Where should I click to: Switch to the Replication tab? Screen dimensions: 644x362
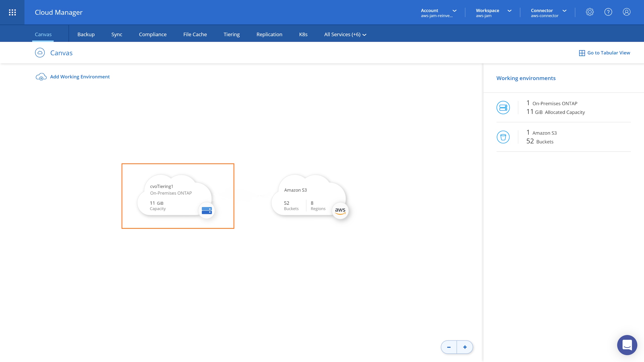269,34
